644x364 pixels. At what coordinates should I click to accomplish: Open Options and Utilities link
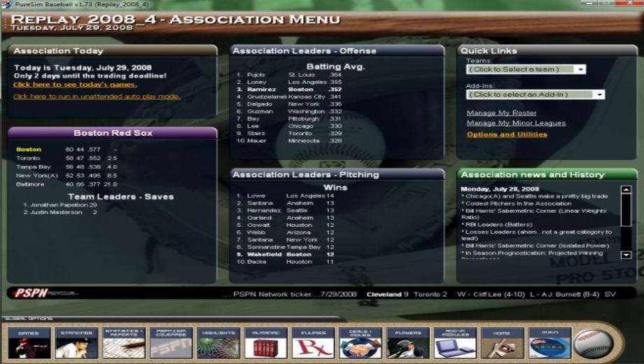coord(507,134)
